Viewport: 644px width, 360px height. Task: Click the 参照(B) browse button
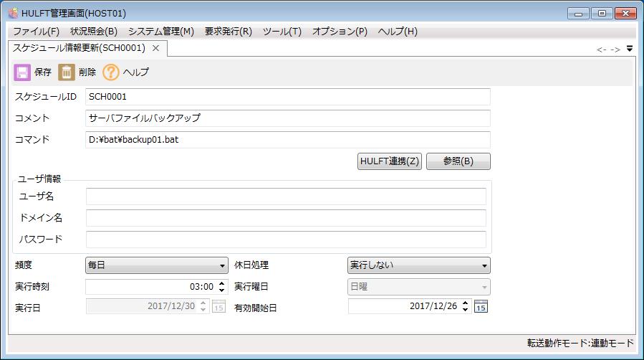[x=458, y=161]
